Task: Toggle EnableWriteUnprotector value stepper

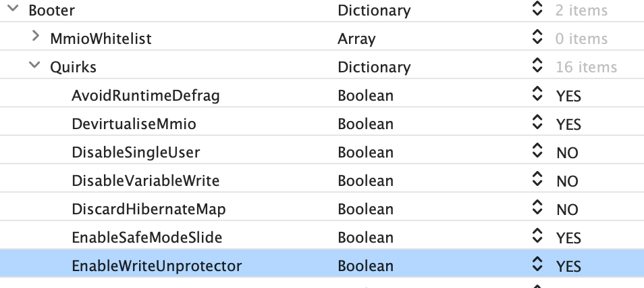Action: tap(537, 266)
